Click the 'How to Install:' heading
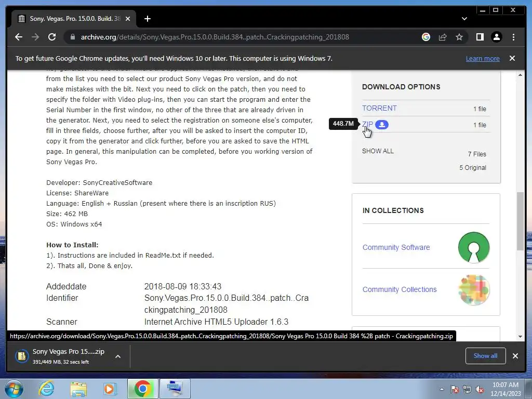Viewport: 532px width, 399px height. click(72, 245)
